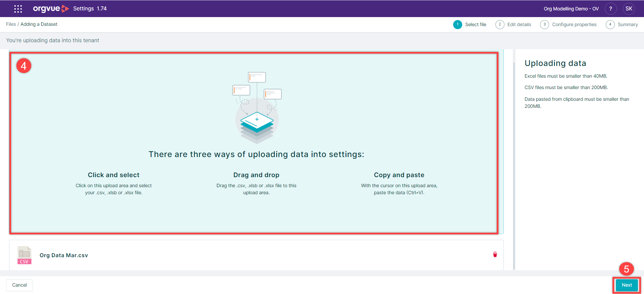Click the Cancel button

19,285
